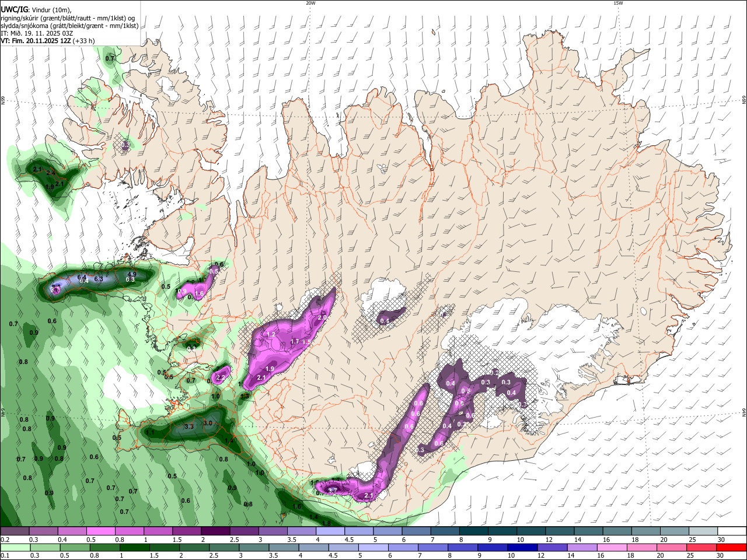Click the dark teal 8–9 snow legend swatch
Image resolution: width=747 pixels, height=560 pixels.
[473, 531]
